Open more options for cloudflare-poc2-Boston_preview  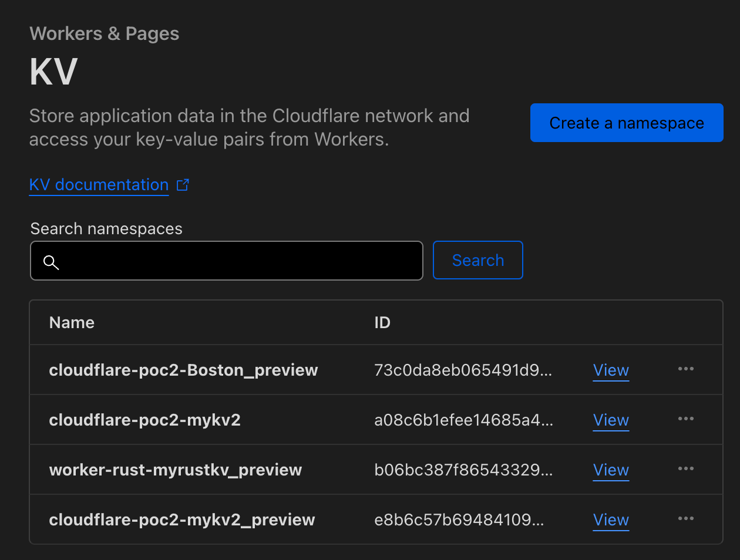(686, 369)
